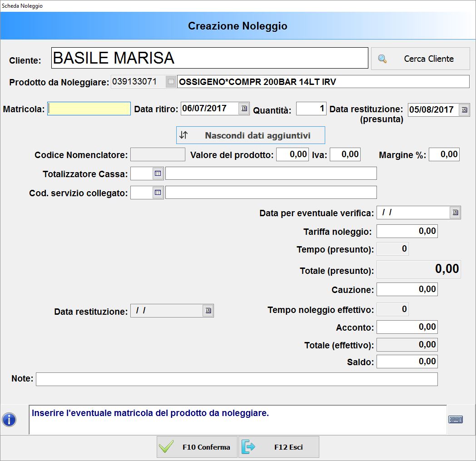Click the Quantità field
The height and width of the screenshot is (461, 476).
311,109
